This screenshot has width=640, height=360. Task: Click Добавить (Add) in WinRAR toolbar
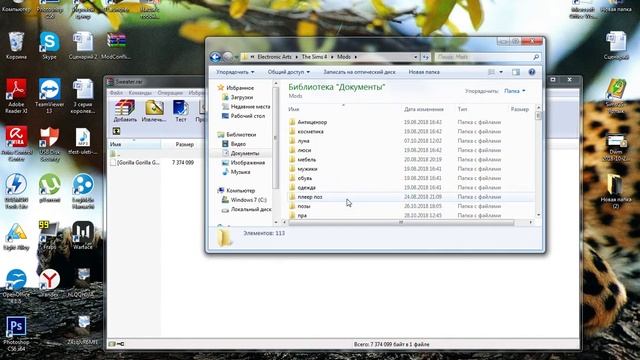pos(125,111)
